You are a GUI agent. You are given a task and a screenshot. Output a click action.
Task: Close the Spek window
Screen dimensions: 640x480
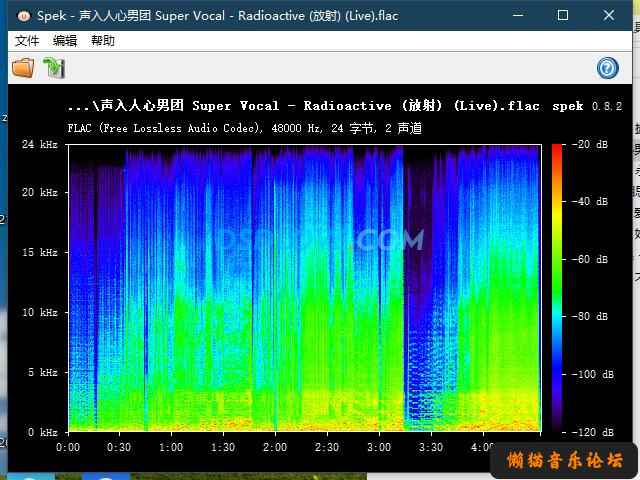[x=609, y=16]
